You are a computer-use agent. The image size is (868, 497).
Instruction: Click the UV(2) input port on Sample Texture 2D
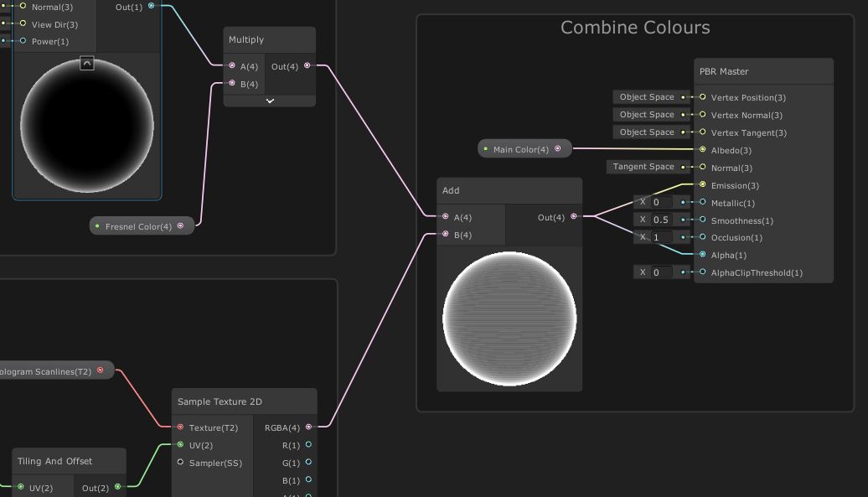180,445
